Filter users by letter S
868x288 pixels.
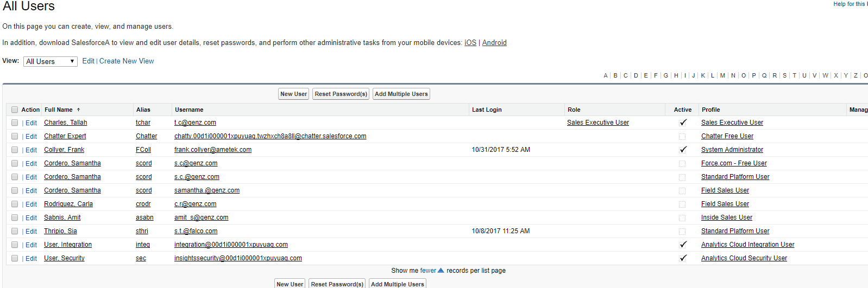[x=784, y=75]
